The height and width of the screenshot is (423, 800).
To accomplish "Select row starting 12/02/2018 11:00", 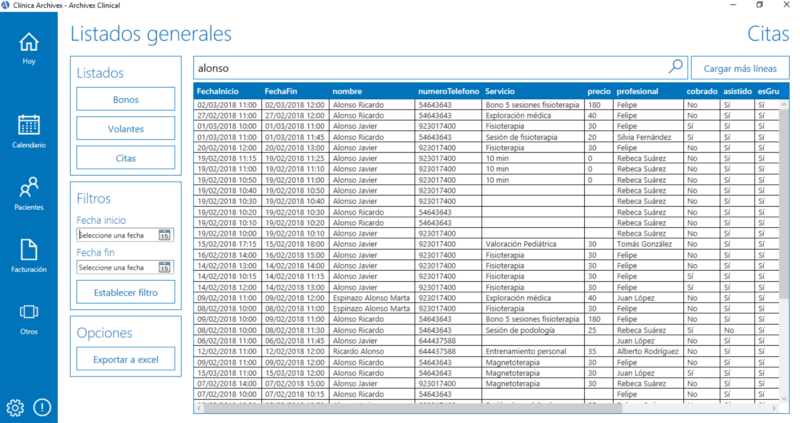I will (486, 352).
